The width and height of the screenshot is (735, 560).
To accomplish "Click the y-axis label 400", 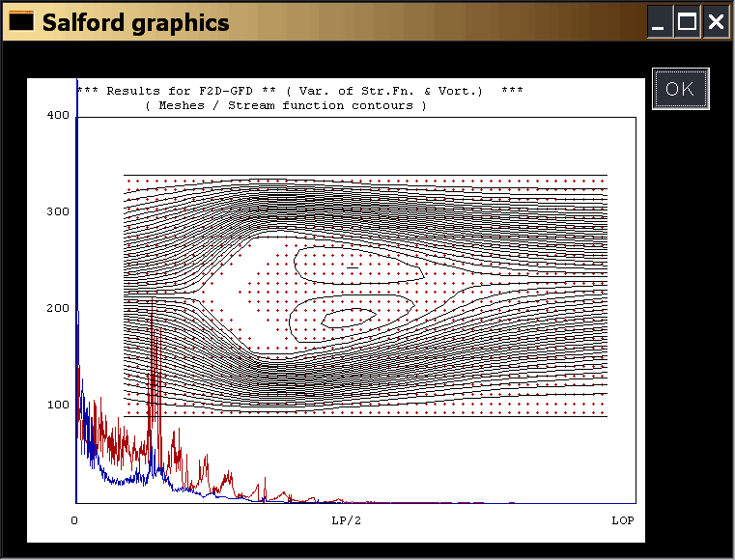I will coord(58,115).
